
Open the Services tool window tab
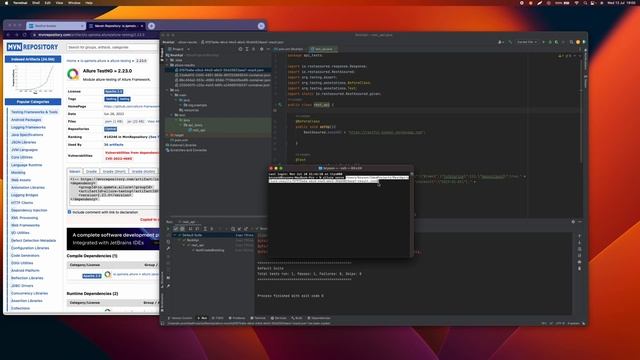tap(279, 318)
